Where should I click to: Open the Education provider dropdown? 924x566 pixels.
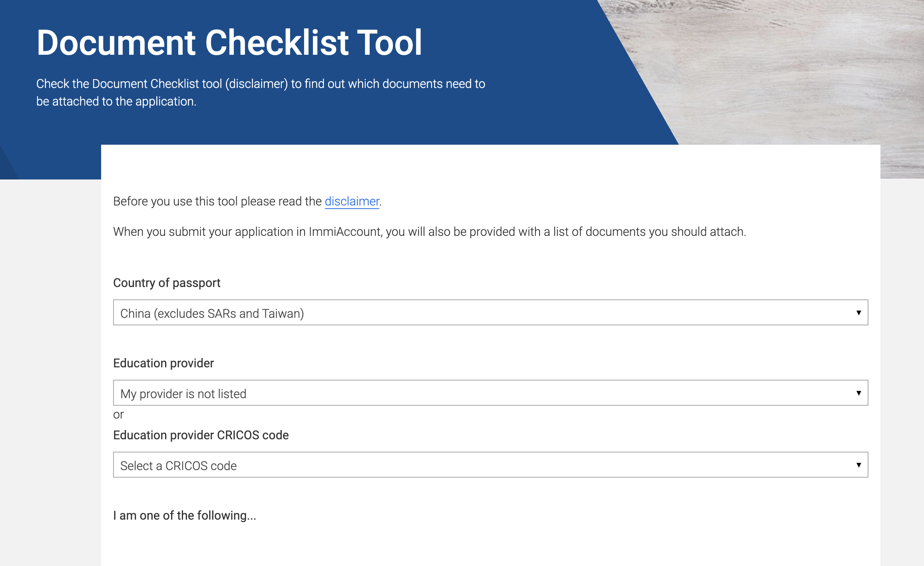point(490,393)
